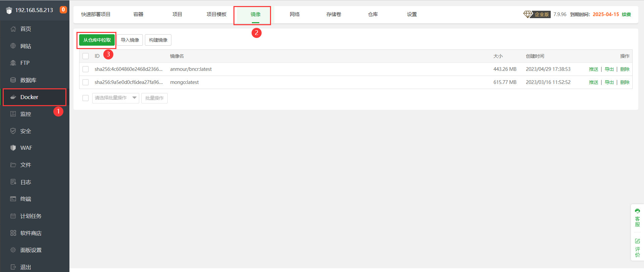Switch to the 设置 tab
This screenshot has height=272, width=644.
pyautogui.click(x=412, y=14)
